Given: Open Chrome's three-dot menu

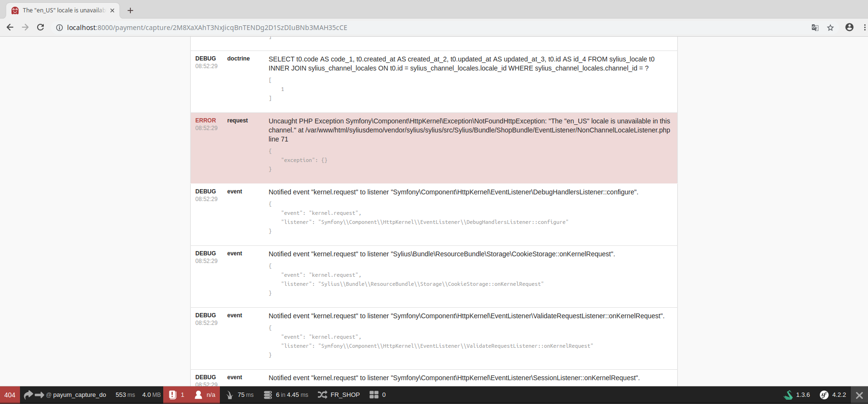Looking at the screenshot, I should pos(865,27).
